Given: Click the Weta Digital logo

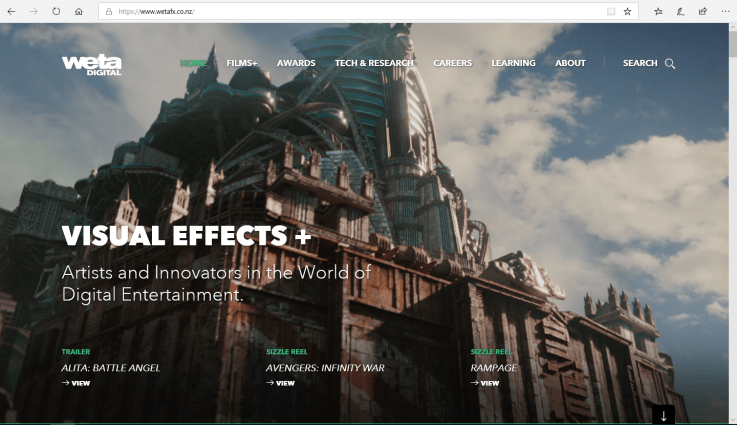Looking at the screenshot, I should [x=91, y=64].
